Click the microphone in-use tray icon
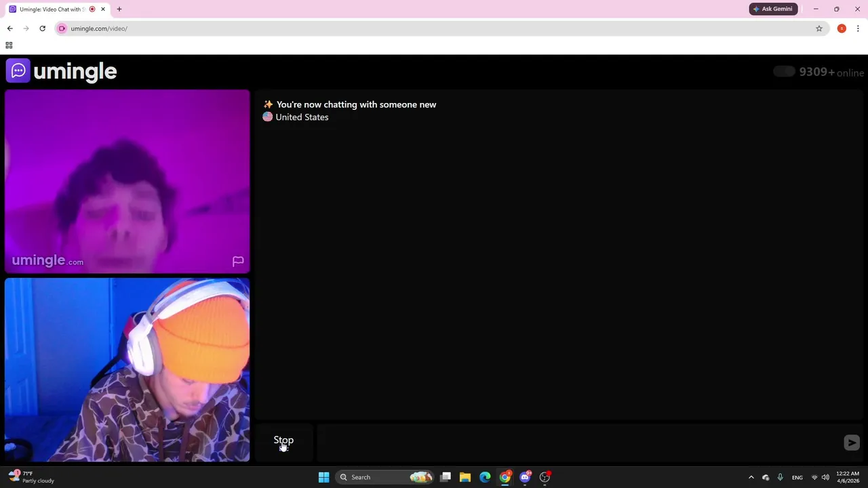Image resolution: width=868 pixels, height=488 pixels. pos(781,477)
